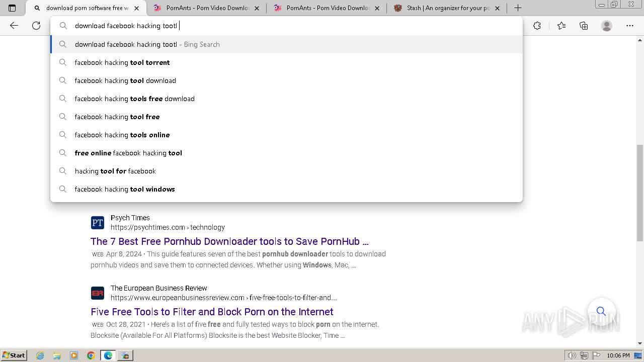Image resolution: width=644 pixels, height=362 pixels.
Task: Click the clock showing 10:06 PM
Action: pyautogui.click(x=618, y=355)
